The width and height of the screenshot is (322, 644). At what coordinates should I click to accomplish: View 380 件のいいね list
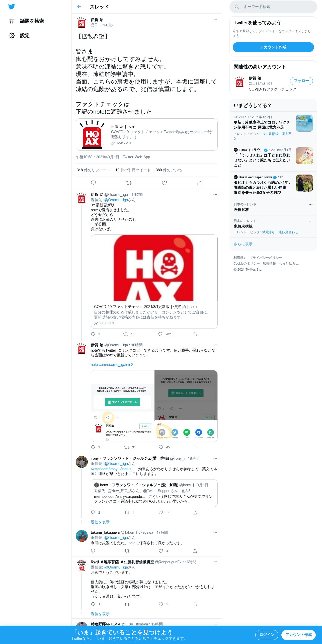tap(169, 170)
